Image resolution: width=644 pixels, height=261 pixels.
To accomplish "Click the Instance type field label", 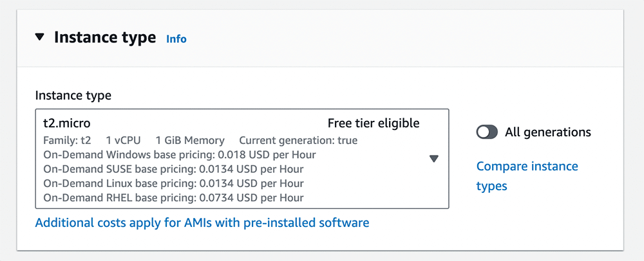I will [x=73, y=95].
